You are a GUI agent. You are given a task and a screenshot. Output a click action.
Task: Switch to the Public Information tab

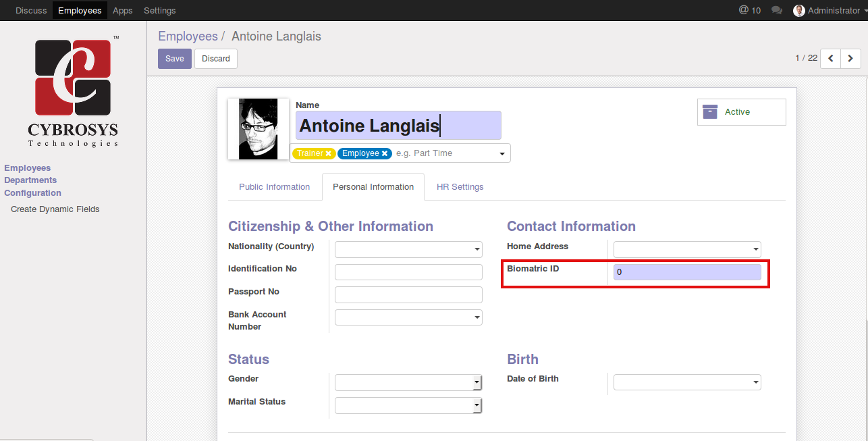[x=274, y=187]
